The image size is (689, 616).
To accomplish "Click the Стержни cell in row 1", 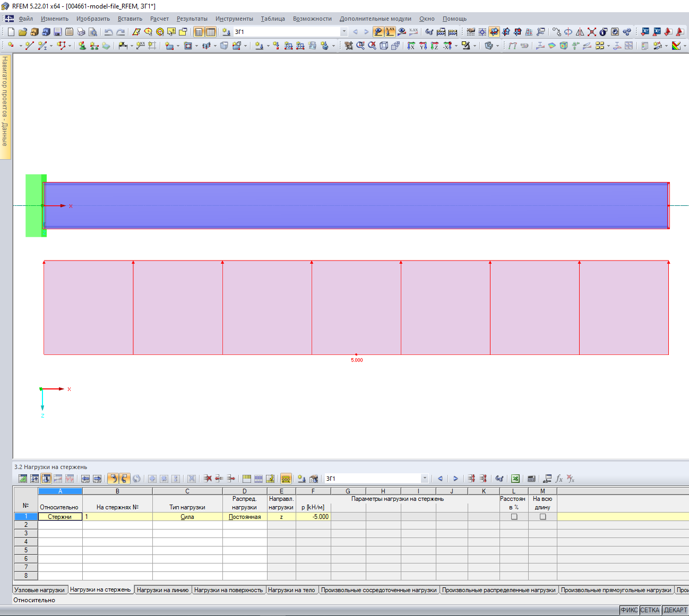I will tap(60, 516).
